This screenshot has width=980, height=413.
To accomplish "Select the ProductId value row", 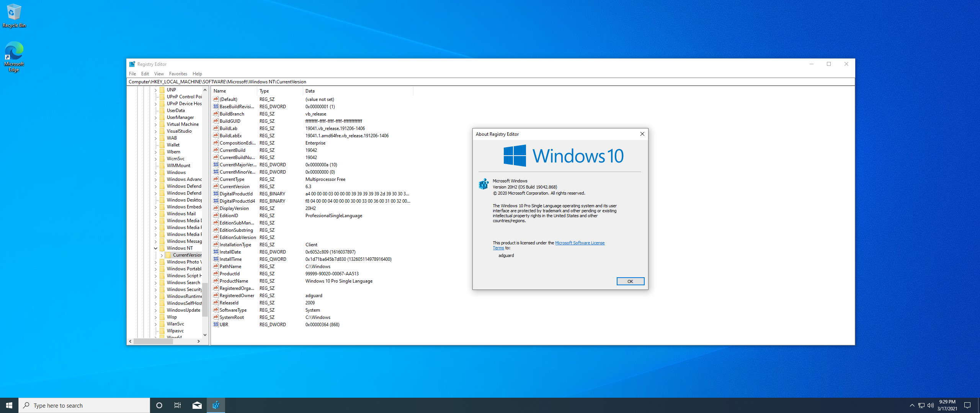I will click(312, 274).
